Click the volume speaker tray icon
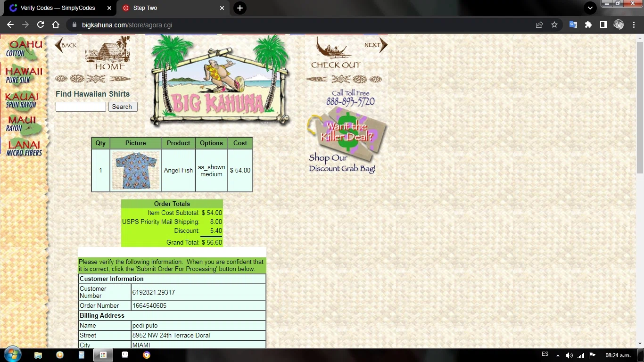644x362 pixels. 569,355
